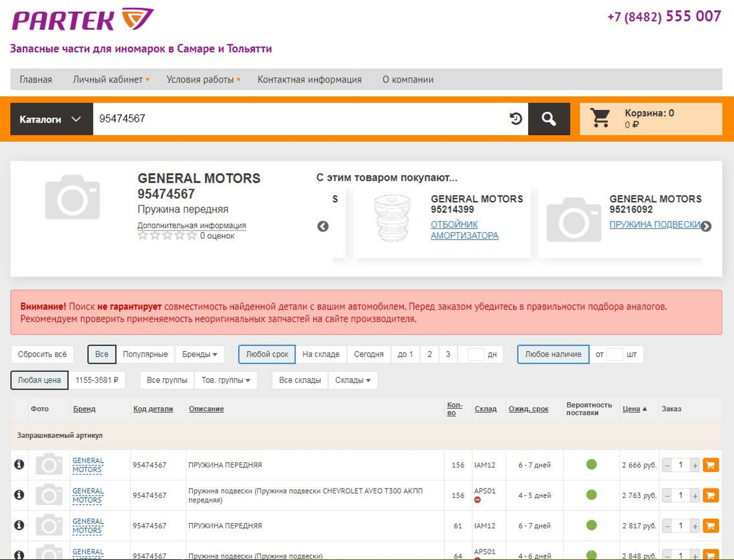Viewport: 734px width, 560px height.
Task: Go to 'Главная' page
Action: coord(36,79)
